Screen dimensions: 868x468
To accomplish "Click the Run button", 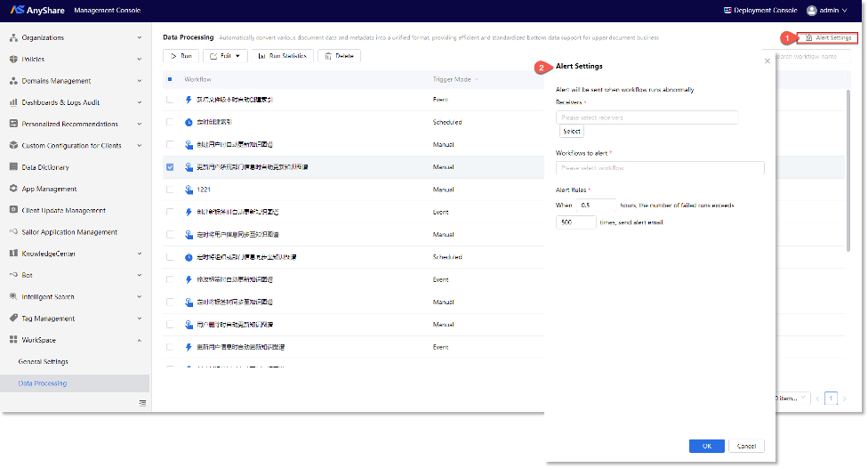I will pos(181,56).
